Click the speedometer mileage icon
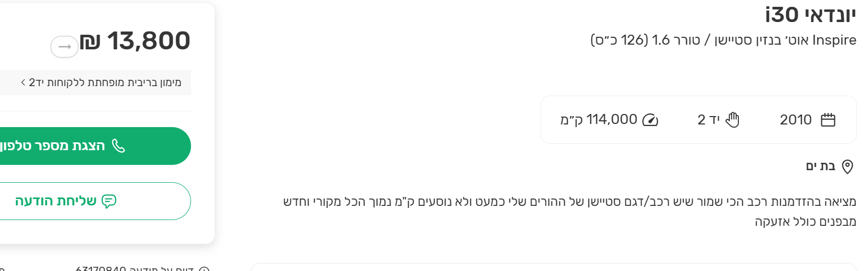The image size is (868, 271). pos(650,120)
